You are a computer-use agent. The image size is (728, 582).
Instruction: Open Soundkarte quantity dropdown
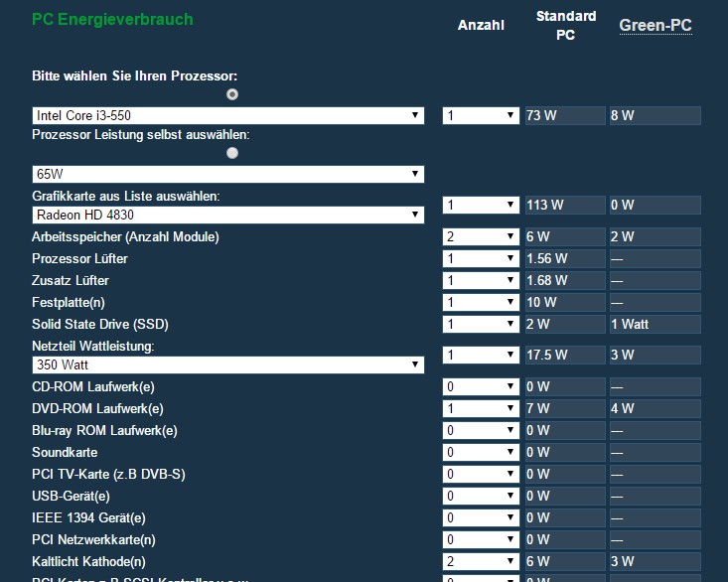pyautogui.click(x=481, y=452)
